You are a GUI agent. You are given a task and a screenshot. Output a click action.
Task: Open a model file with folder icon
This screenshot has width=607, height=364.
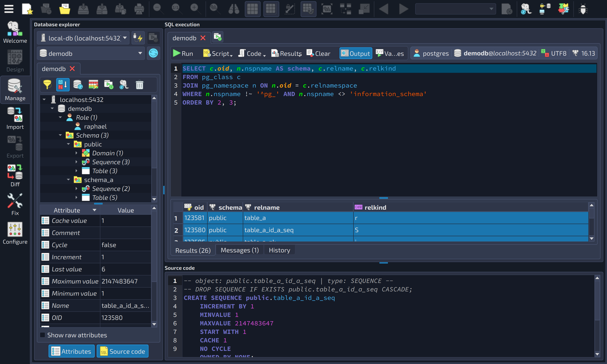click(65, 9)
